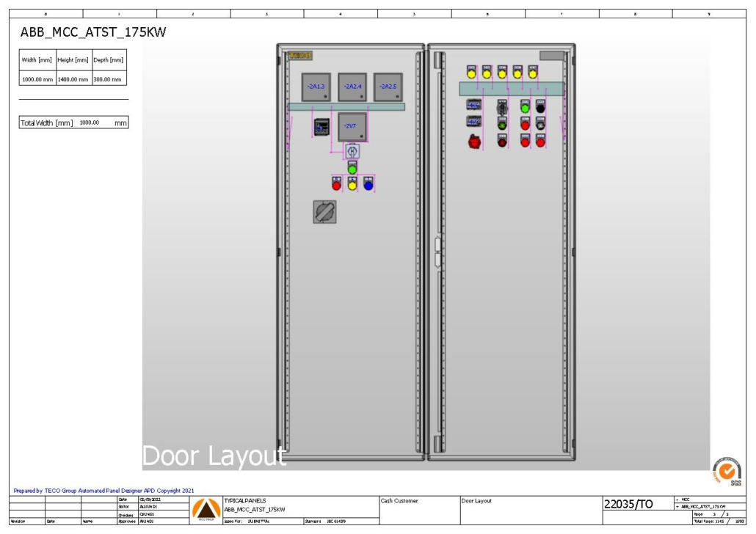Toggle the selector switch on right door
This screenshot has height=534, width=756.
[502, 109]
